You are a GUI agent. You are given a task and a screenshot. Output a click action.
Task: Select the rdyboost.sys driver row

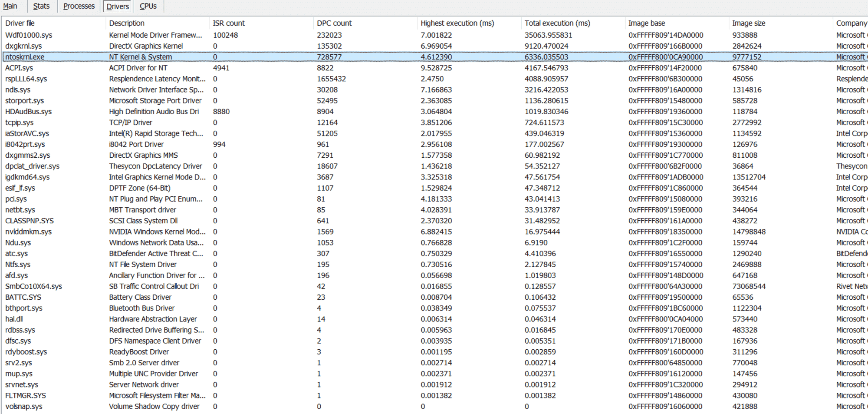coord(435,352)
